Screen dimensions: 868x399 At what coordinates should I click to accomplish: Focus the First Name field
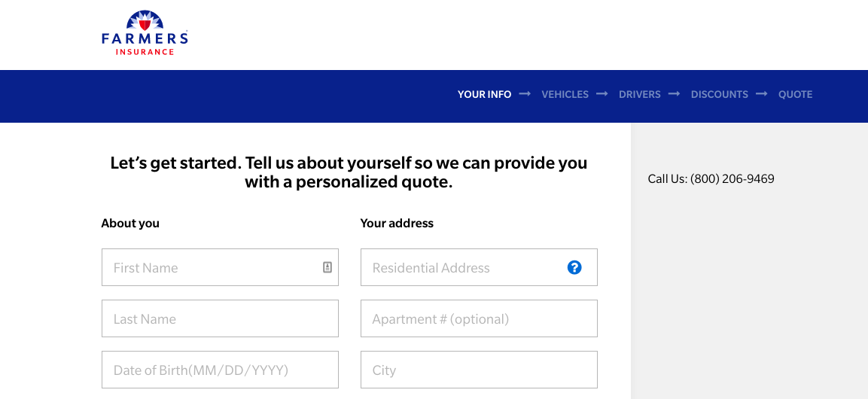pyautogui.click(x=211, y=267)
